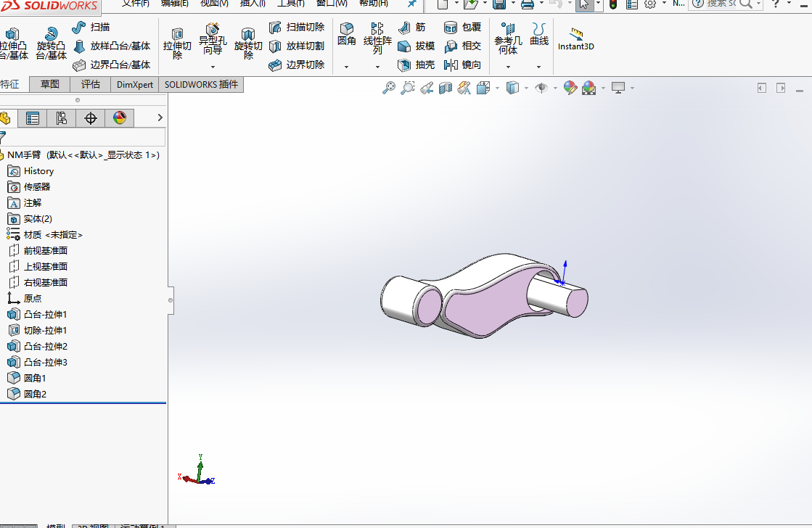
Task: Choose the Wrap (包覆) tool
Action: [x=463, y=27]
